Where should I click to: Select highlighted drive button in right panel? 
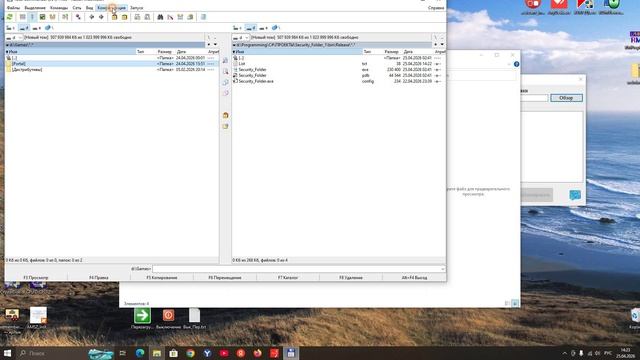[251, 28]
